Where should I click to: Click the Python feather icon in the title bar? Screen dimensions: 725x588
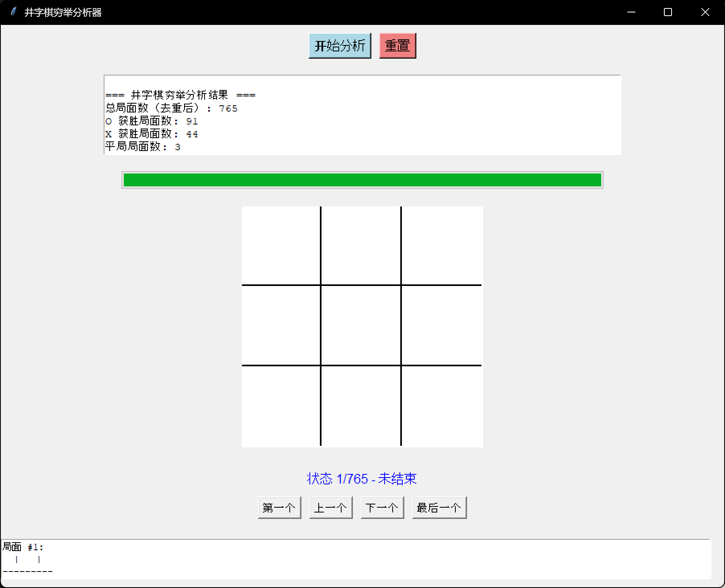click(13, 12)
